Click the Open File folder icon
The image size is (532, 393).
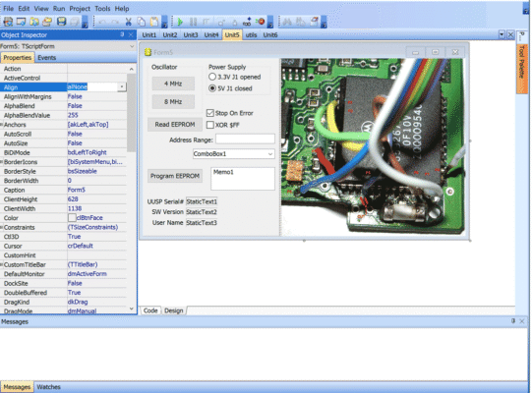point(47,22)
